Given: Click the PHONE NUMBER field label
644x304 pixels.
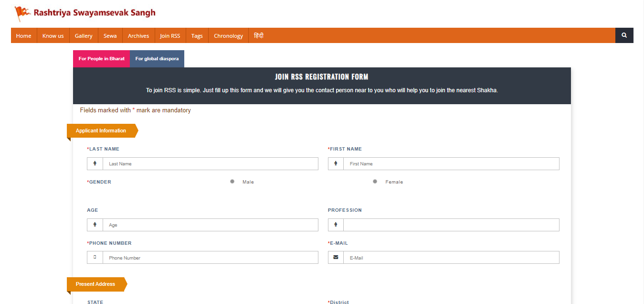Looking at the screenshot, I should coord(109,243).
